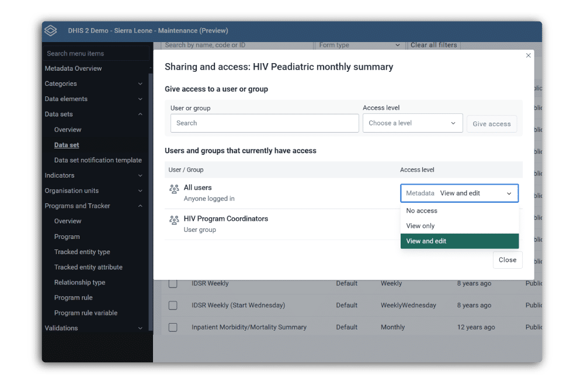Screen dimensions: 584x392
Task: Select IDSR Weekly (Start Wednesday) checkbox
Action: (x=173, y=305)
